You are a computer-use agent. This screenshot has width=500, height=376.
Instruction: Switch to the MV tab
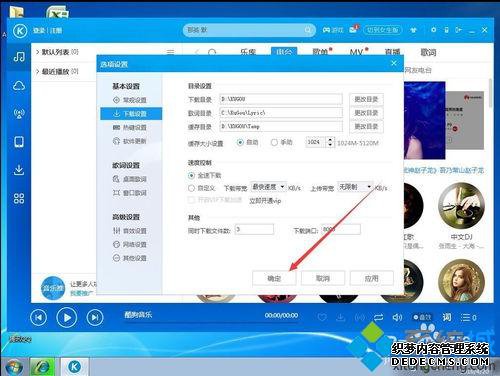point(357,52)
